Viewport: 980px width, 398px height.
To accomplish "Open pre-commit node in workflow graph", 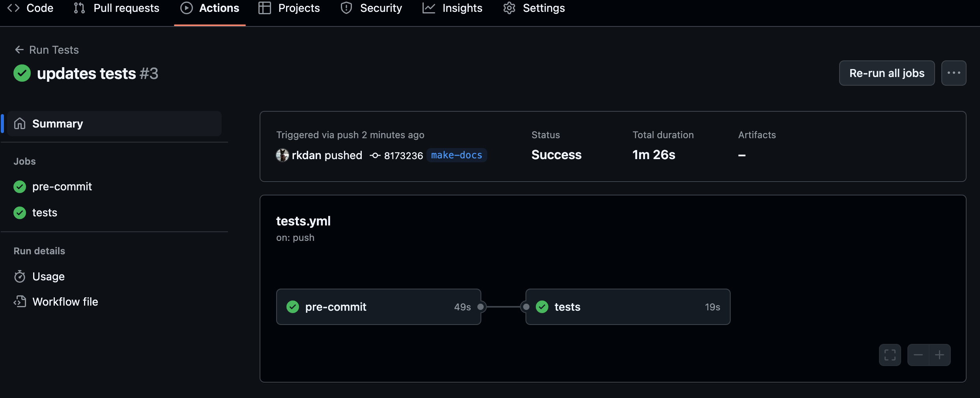I will tap(378, 307).
